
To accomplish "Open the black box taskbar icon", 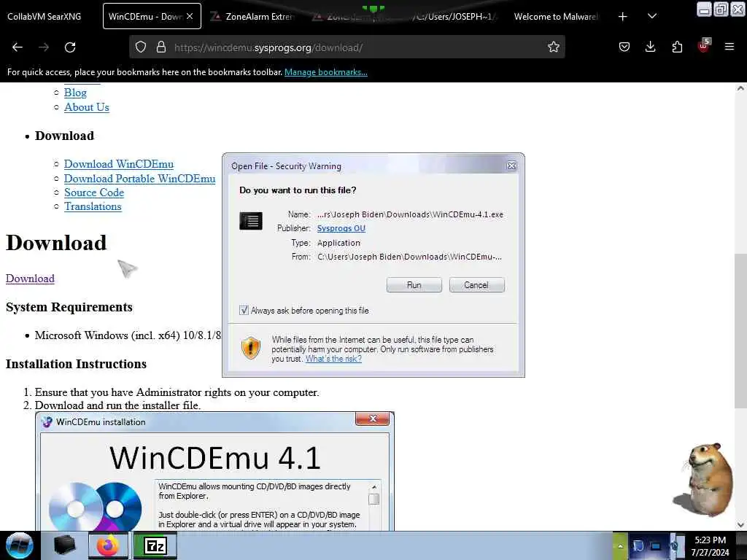I will coord(64,545).
